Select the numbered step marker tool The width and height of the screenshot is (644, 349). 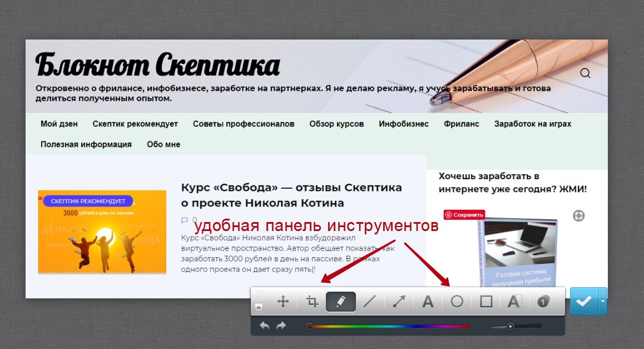543,302
